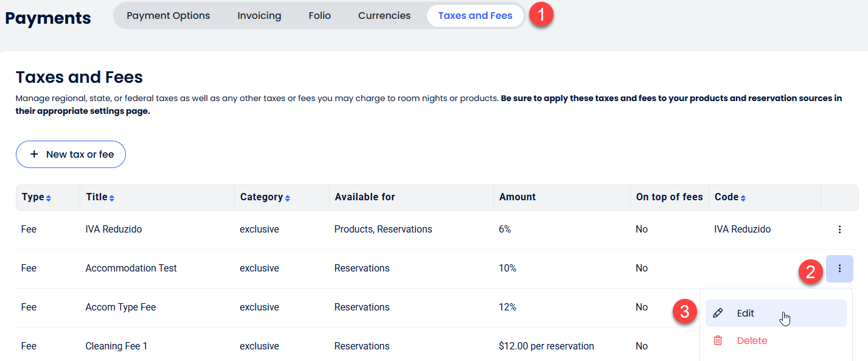
Task: Click the Cleaning Fee 1 row title
Action: point(116,346)
